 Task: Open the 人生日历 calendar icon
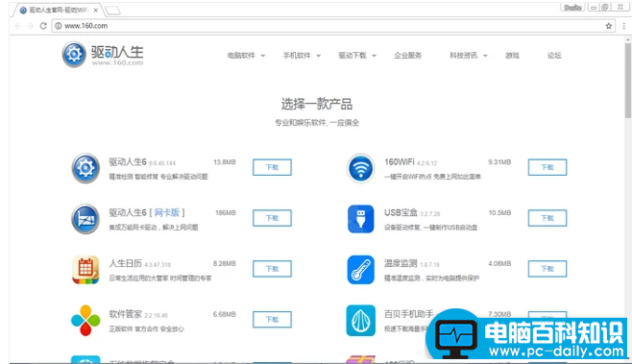coord(85,270)
